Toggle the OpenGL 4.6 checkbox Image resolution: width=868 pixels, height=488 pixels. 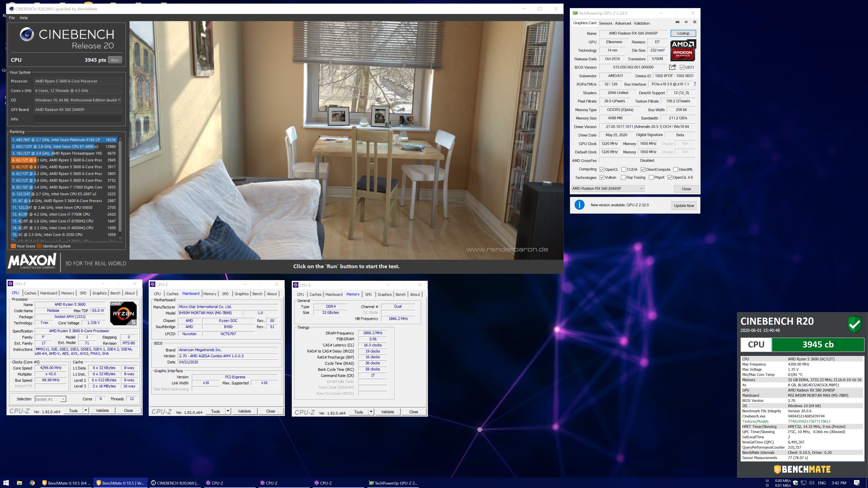tap(670, 178)
